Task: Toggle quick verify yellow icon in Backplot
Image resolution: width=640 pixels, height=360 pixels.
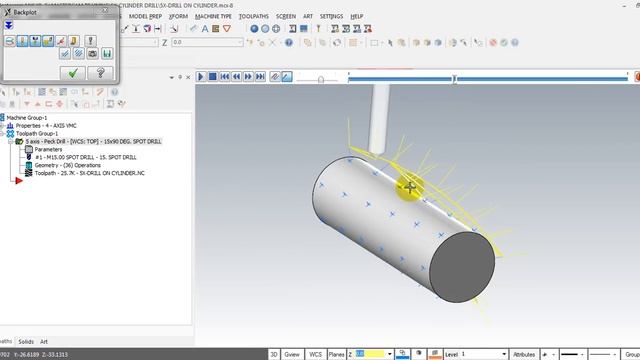Action: (x=73, y=41)
